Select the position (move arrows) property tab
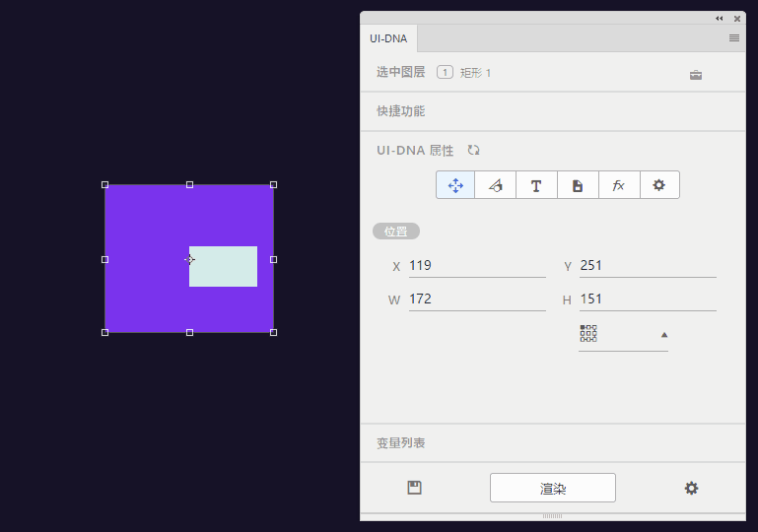758x532 pixels. [455, 185]
